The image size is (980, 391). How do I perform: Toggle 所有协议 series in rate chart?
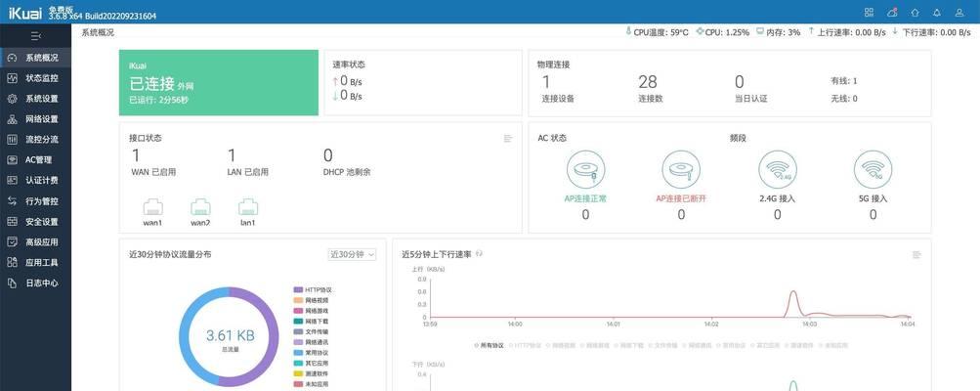[x=489, y=345]
